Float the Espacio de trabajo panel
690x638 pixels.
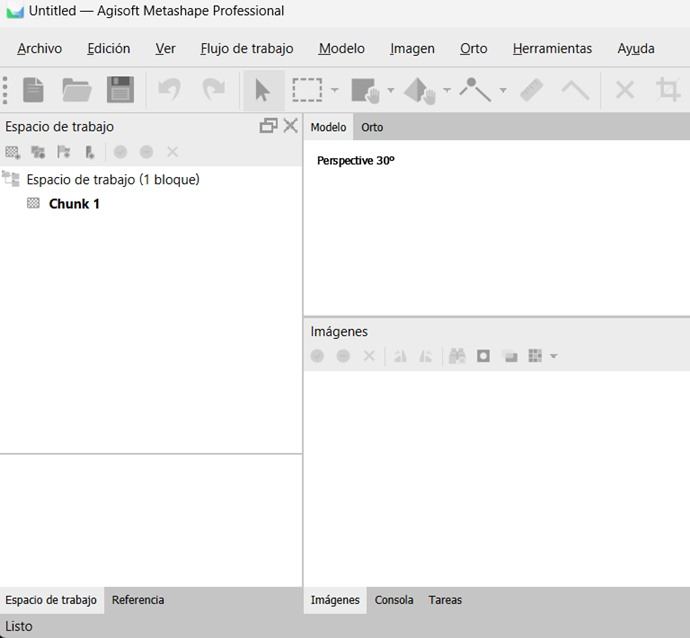click(268, 126)
